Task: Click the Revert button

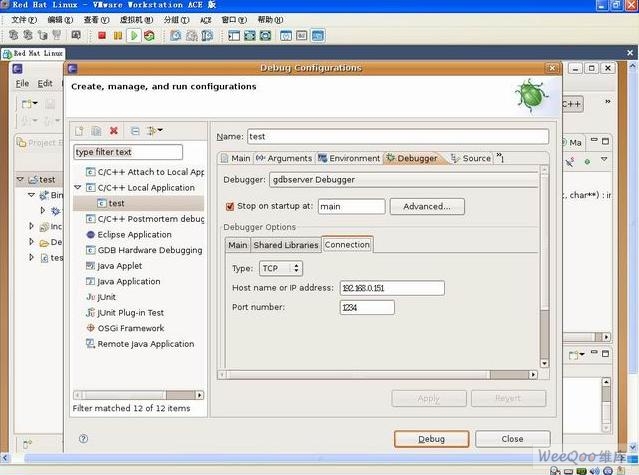Action: [x=508, y=398]
